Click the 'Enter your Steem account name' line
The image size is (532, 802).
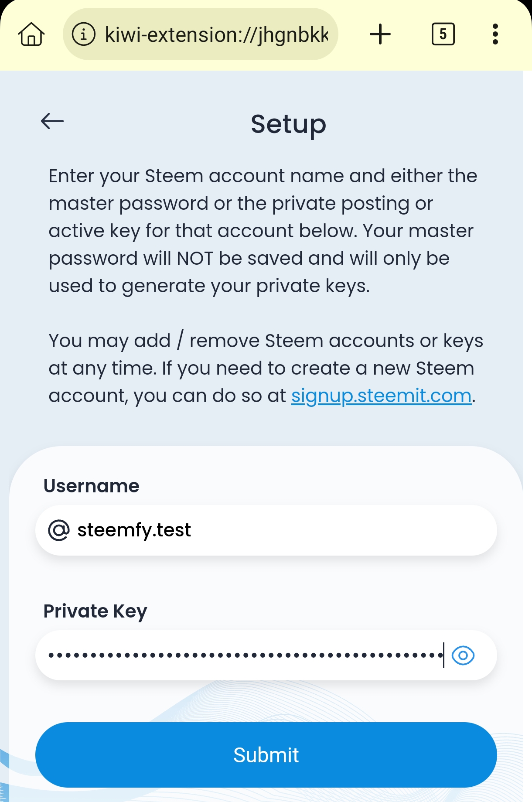tap(263, 176)
